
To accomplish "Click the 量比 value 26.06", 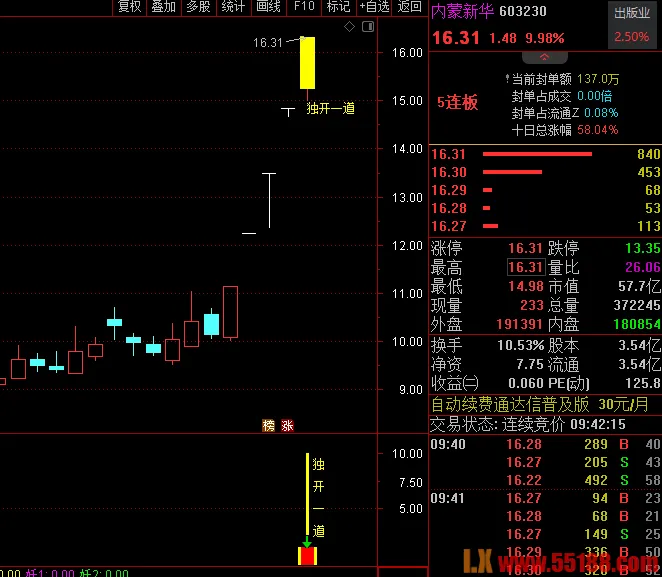I will click(x=643, y=267).
